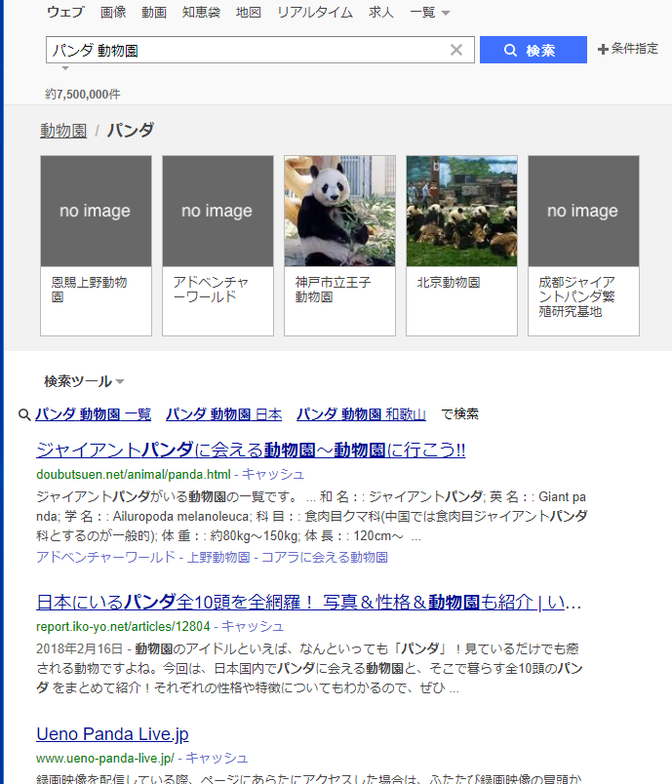Screen dimensions: 672x784
Task: Search for パンダ 動物園 日本
Action: [224, 414]
